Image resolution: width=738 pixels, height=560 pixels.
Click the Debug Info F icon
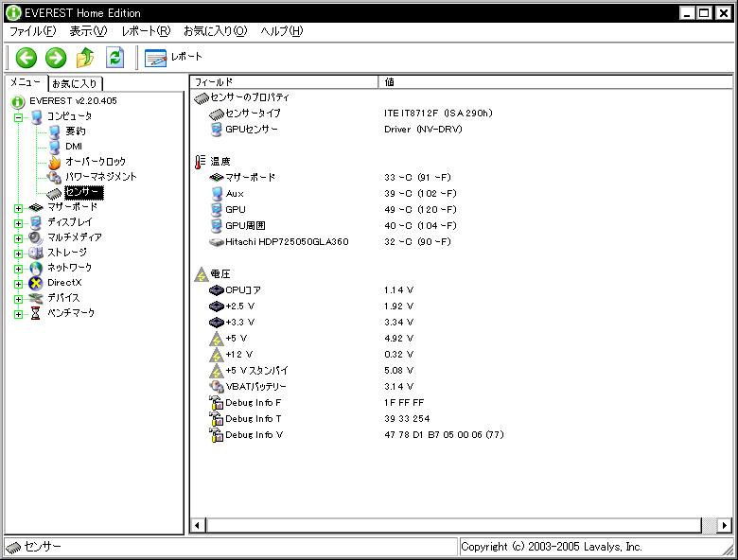click(216, 403)
